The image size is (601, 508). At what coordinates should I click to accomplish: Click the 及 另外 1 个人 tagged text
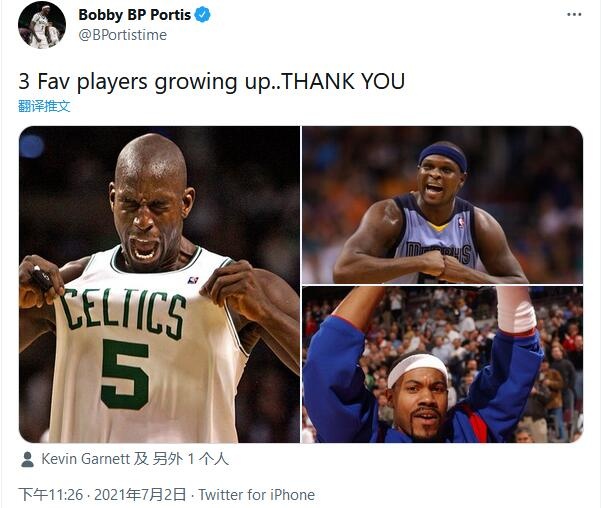[x=181, y=459]
